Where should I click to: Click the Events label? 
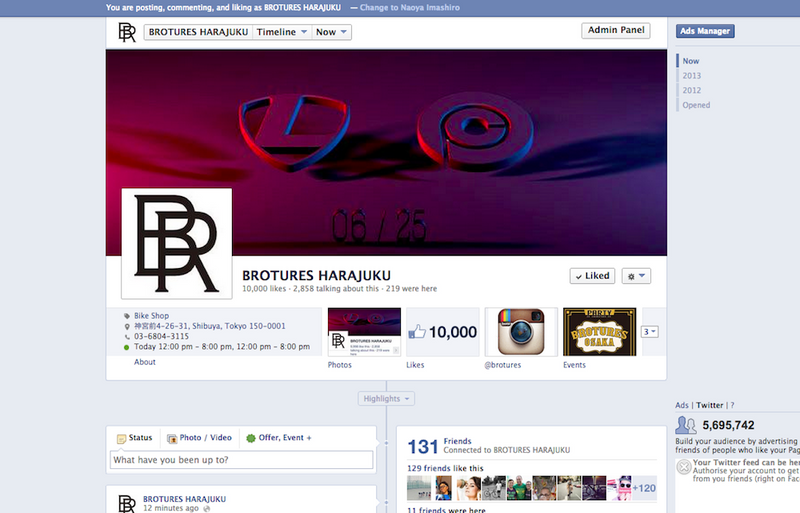pyautogui.click(x=574, y=365)
